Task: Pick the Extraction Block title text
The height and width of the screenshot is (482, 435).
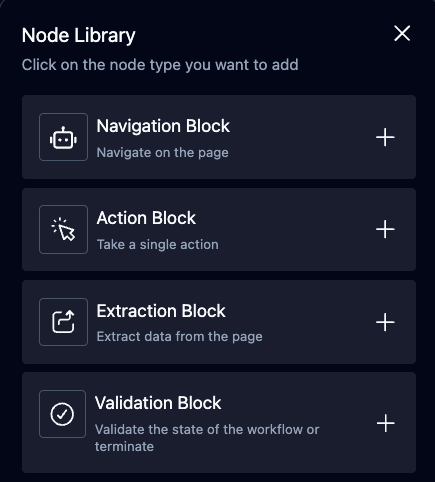Action: pos(161,311)
